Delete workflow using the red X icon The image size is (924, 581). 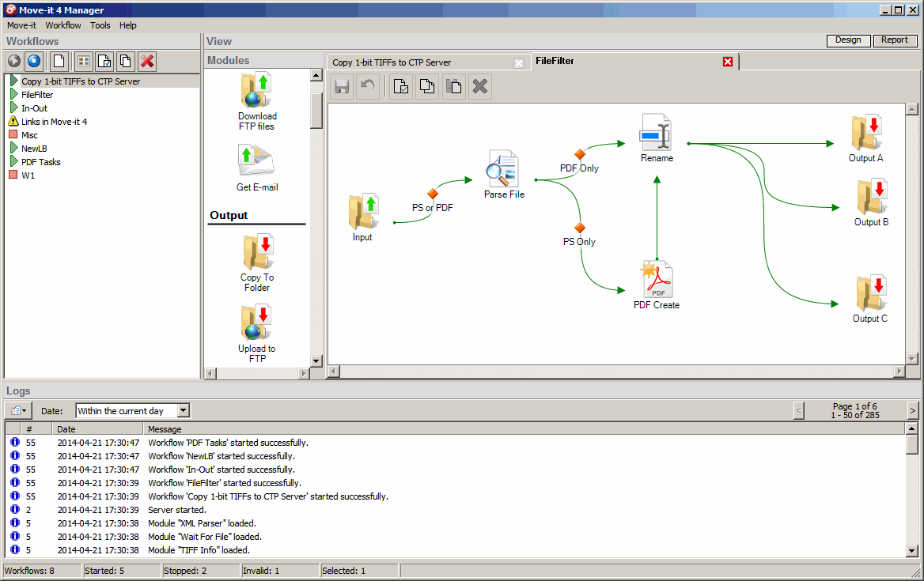147,61
